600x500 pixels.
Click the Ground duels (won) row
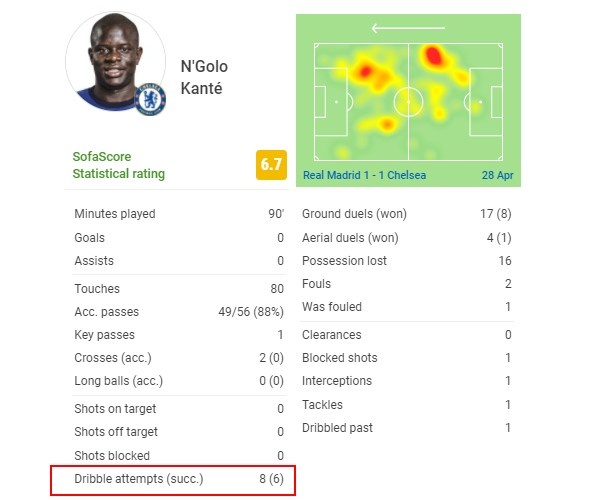(407, 213)
